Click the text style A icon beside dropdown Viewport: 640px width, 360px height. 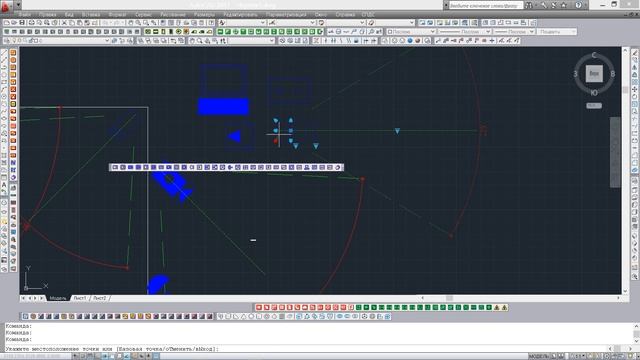click(x=222, y=22)
